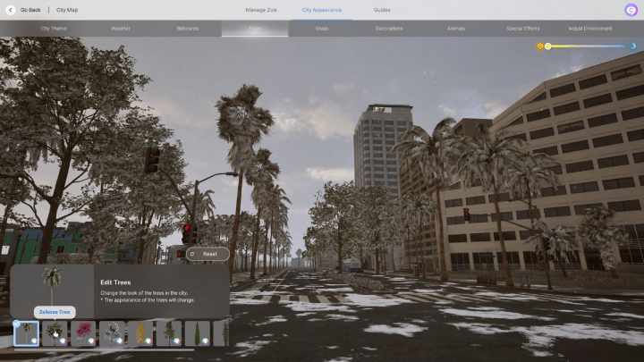Open color wheel on the yellow tree thumbnail
The image size is (644, 362).
click(x=148, y=341)
